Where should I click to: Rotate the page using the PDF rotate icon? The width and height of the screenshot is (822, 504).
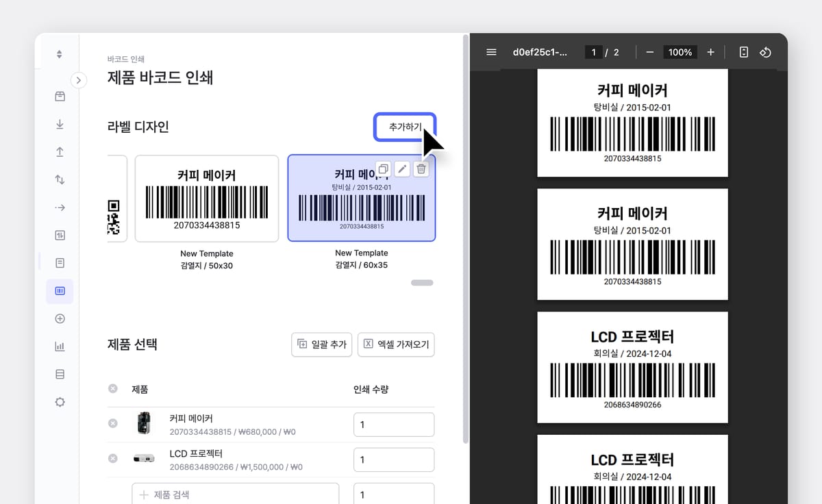(765, 51)
